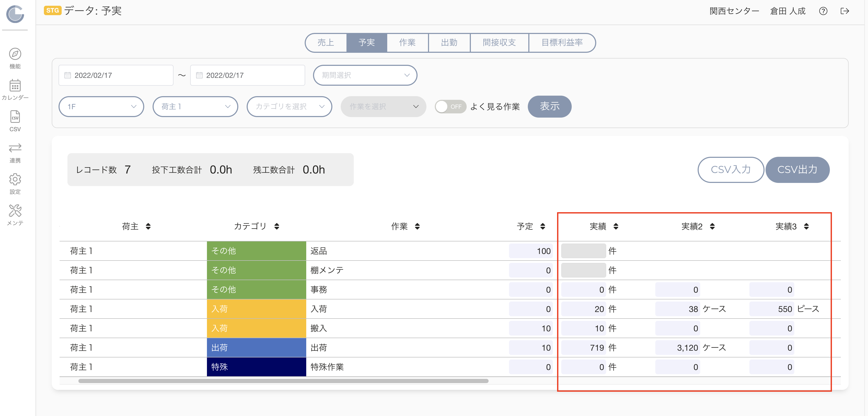This screenshot has width=868, height=416.
Task: Switch to the 出勤 tab
Action: pyautogui.click(x=449, y=43)
